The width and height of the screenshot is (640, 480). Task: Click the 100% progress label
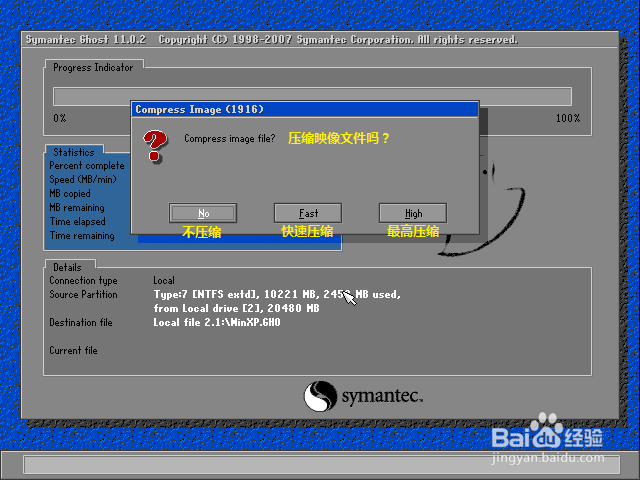tap(568, 118)
